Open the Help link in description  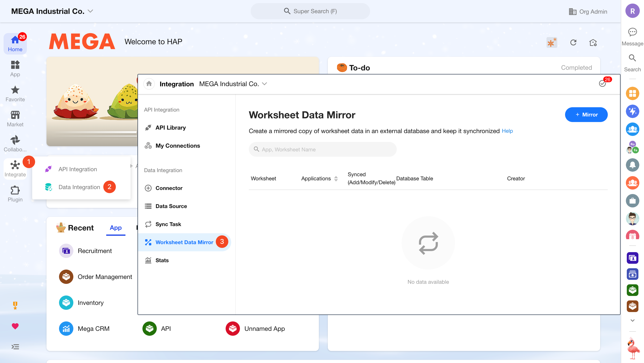(x=507, y=131)
